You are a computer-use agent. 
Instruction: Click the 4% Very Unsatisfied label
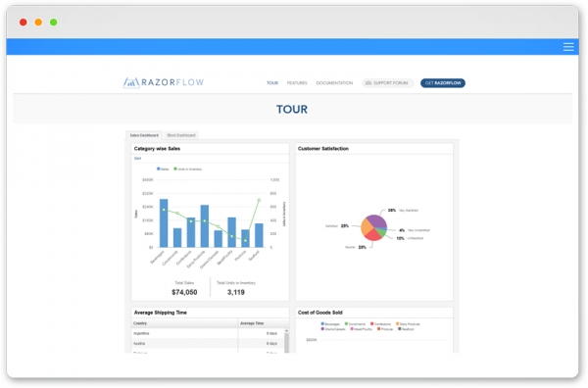(414, 230)
